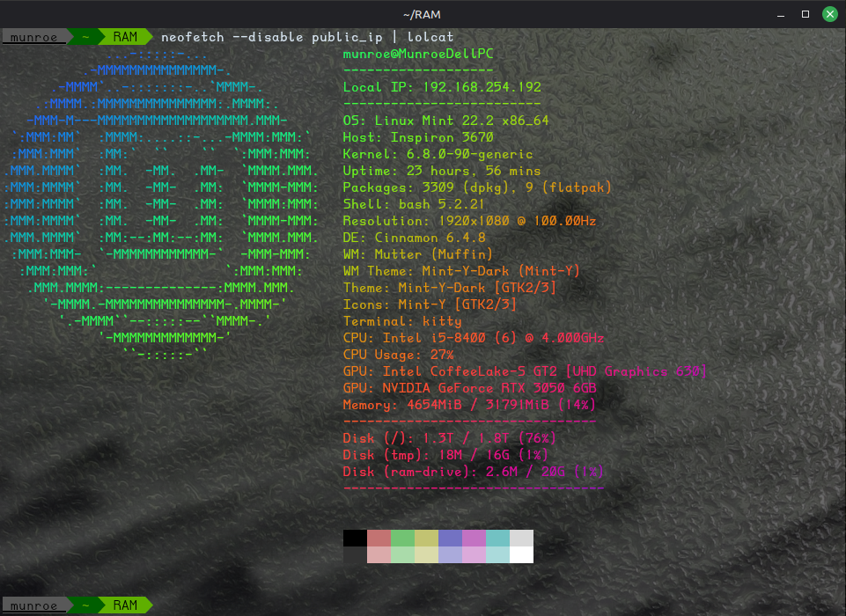Click the red color swatch in the top row
The height and width of the screenshot is (616, 846).
379,538
